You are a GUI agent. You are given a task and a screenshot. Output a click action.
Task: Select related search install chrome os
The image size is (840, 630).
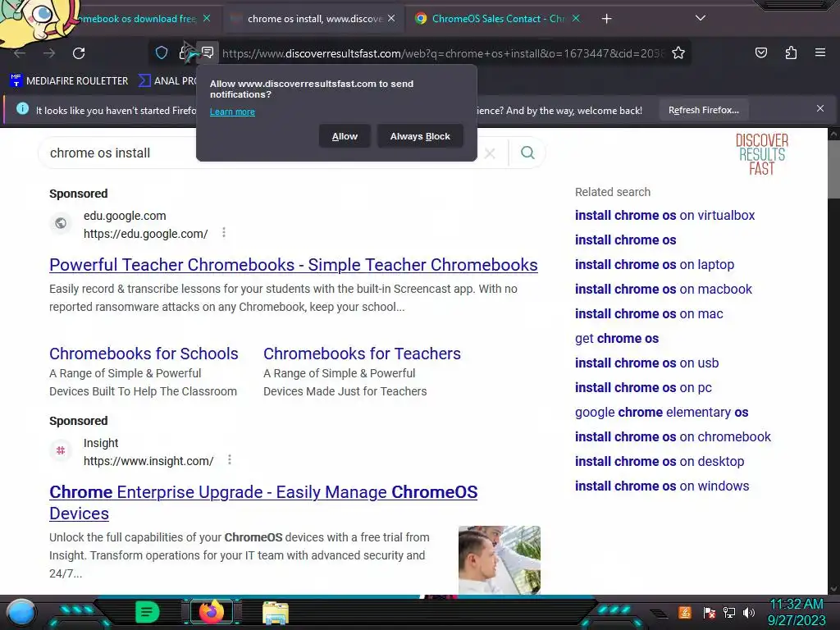tap(626, 240)
